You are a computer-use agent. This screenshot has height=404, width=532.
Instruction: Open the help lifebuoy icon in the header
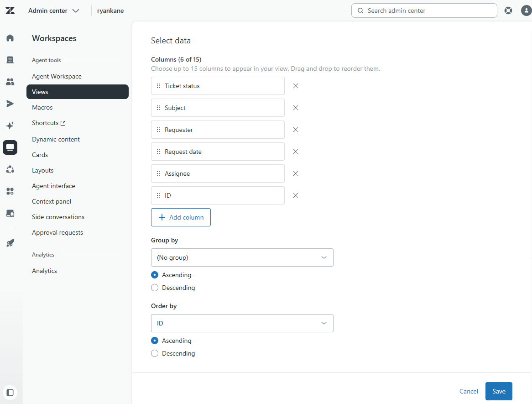coord(508,10)
